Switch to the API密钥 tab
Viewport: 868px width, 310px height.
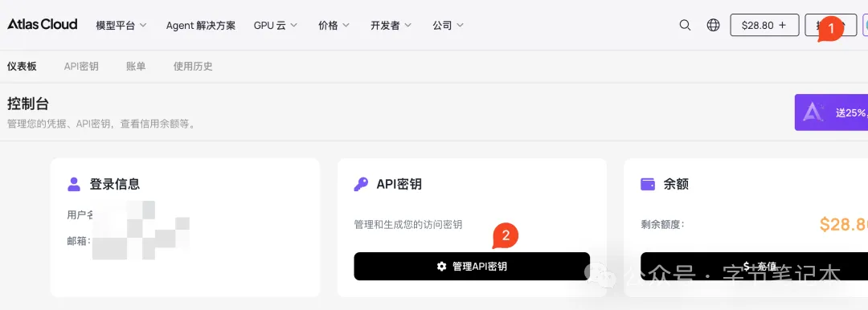pos(81,67)
